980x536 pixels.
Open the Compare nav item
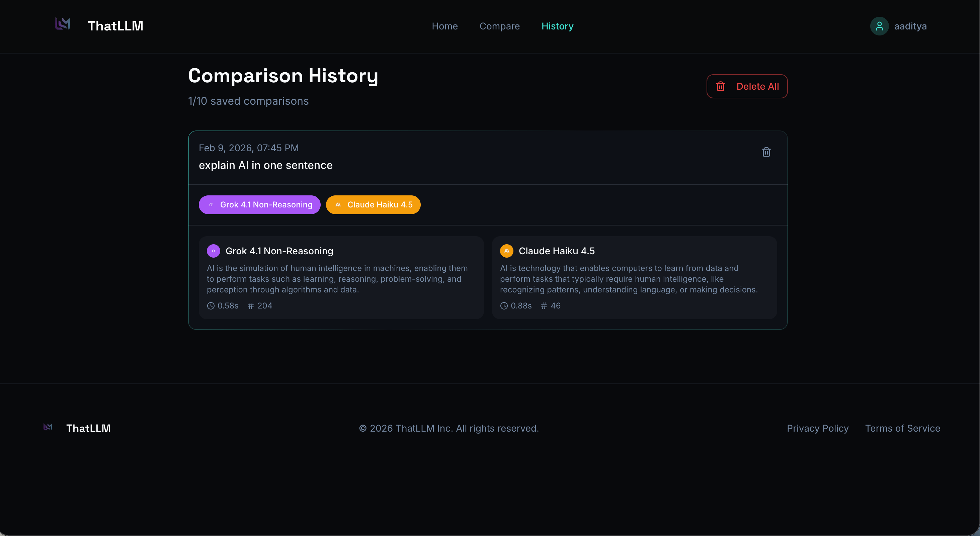click(x=499, y=26)
